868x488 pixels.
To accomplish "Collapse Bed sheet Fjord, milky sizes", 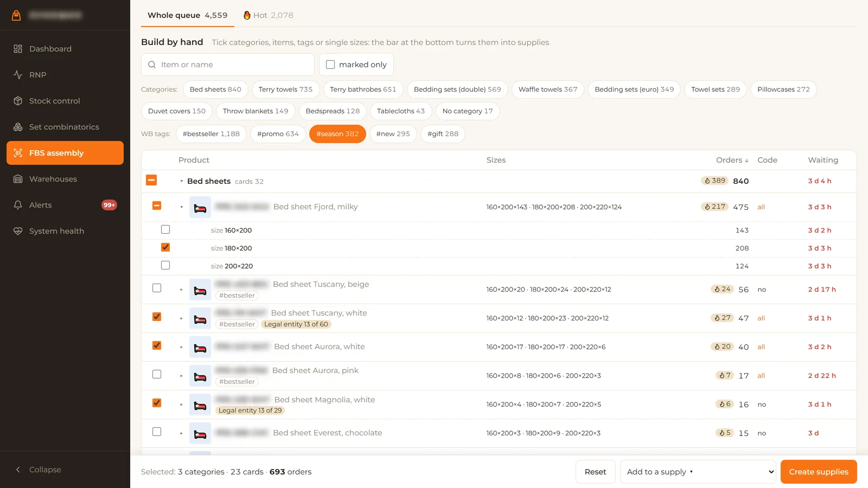I will (x=182, y=207).
